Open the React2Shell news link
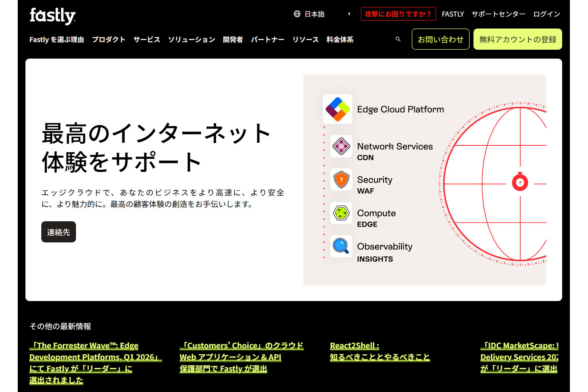The width and height of the screenshot is (588, 392). coord(380,351)
